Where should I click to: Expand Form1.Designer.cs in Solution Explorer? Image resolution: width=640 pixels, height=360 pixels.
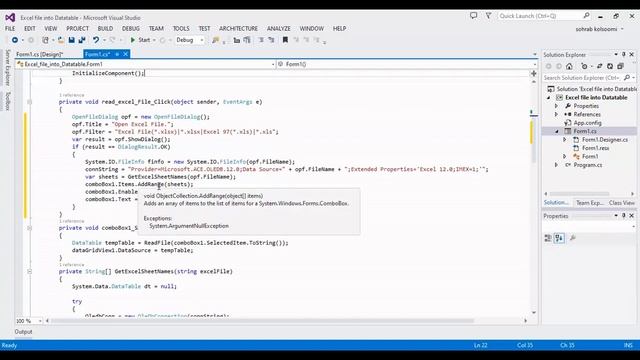pyautogui.click(x=565, y=140)
